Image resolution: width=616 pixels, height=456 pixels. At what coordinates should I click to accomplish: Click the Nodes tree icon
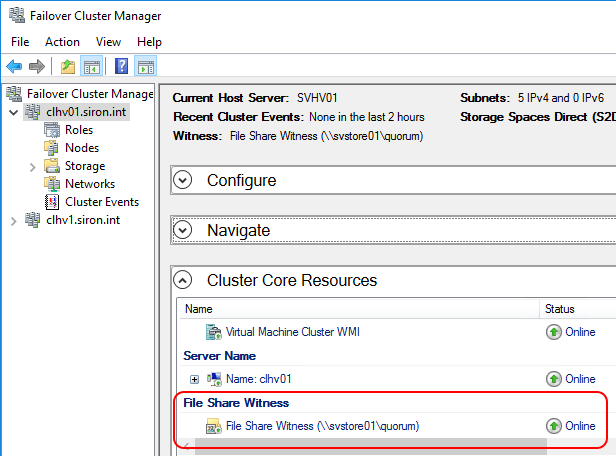pyautogui.click(x=51, y=148)
